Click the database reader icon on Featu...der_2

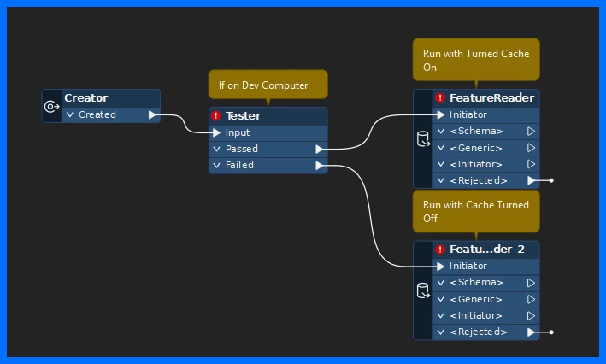click(423, 291)
